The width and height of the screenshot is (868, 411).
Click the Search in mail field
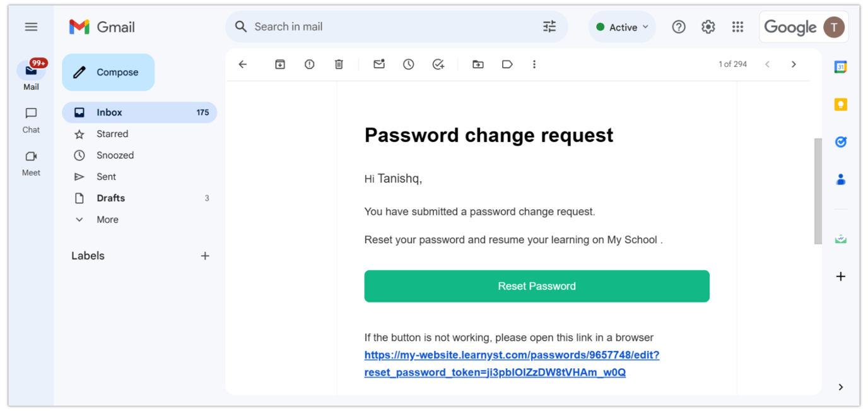coord(378,27)
